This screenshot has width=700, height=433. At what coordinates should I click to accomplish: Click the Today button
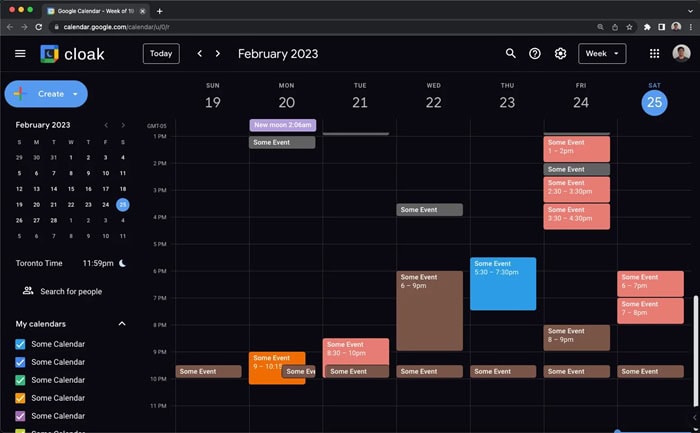click(x=161, y=53)
